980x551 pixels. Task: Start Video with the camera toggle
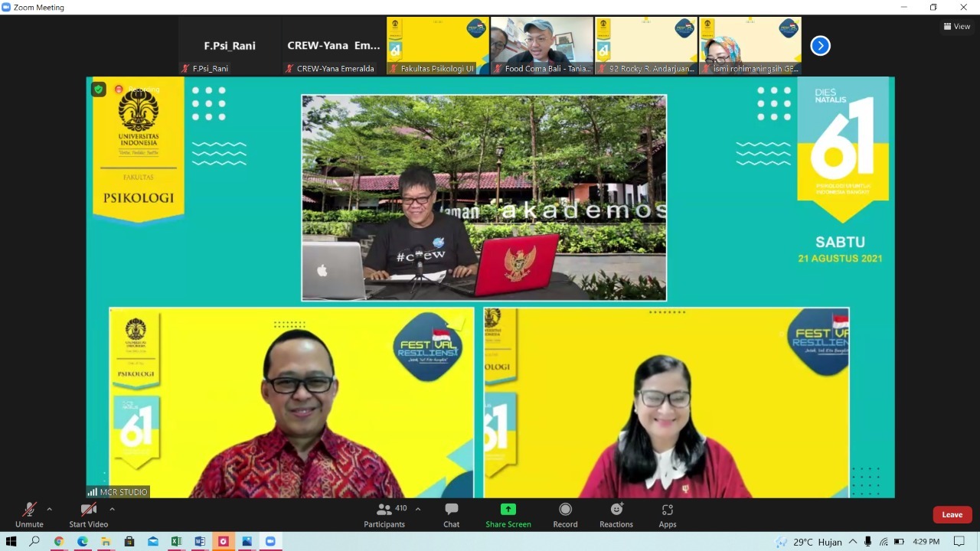(x=88, y=510)
